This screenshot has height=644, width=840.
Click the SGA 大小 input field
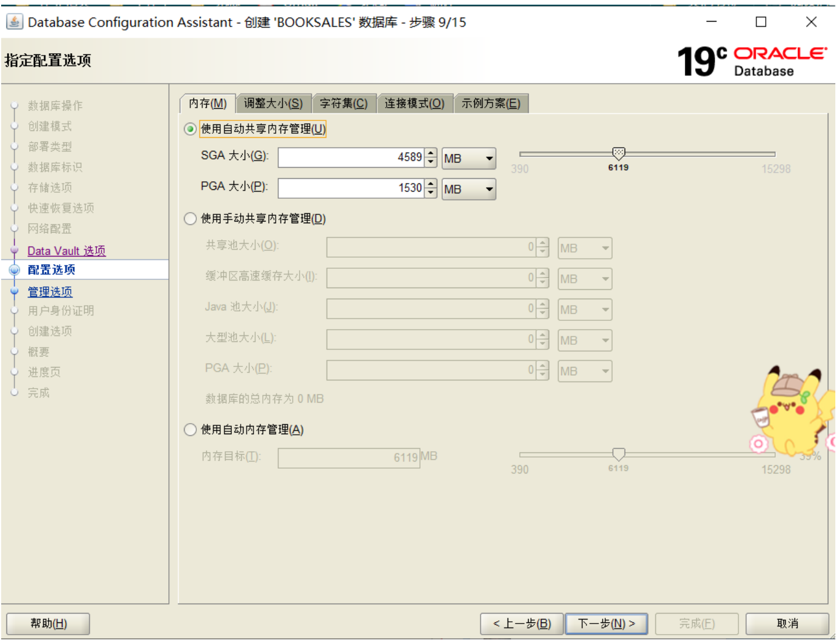pos(351,157)
